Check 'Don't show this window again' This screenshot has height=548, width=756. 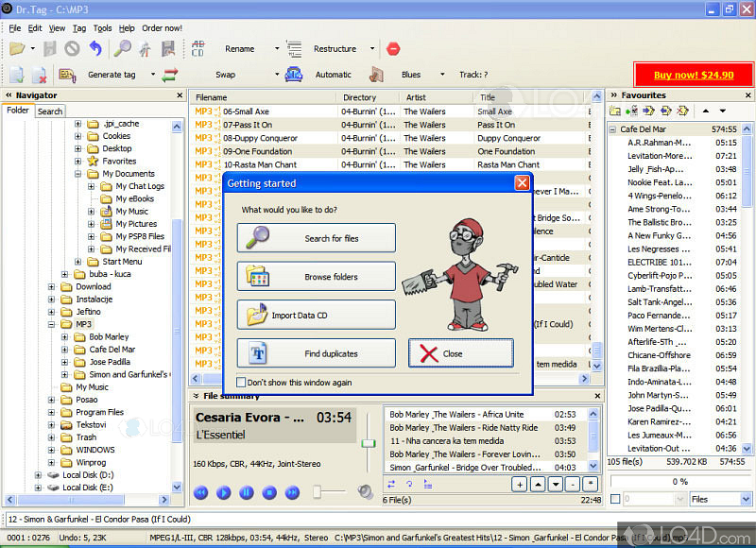coord(240,383)
